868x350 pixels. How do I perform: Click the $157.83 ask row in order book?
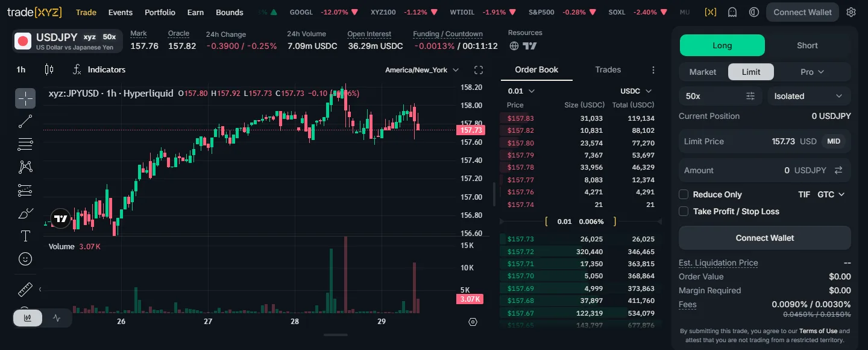pyautogui.click(x=581, y=118)
